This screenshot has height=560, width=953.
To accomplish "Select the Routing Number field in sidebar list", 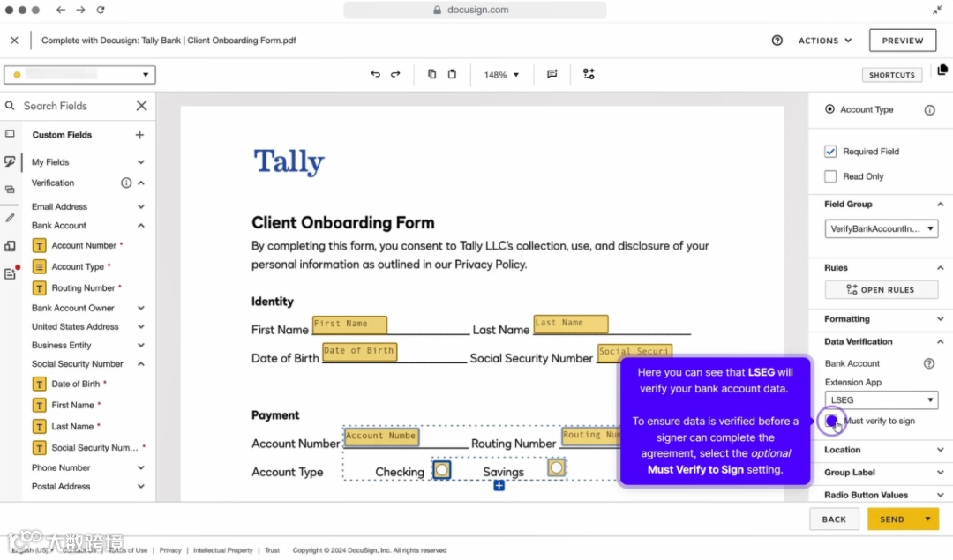I will click(x=85, y=287).
